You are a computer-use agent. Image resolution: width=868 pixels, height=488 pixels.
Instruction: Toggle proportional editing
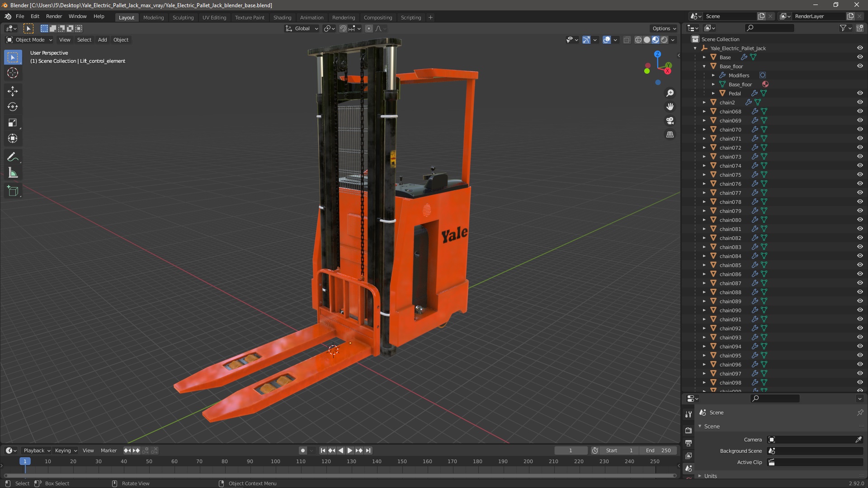point(369,28)
